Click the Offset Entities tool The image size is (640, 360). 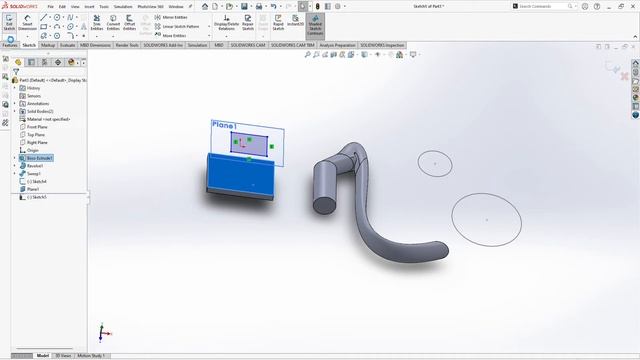point(129,22)
